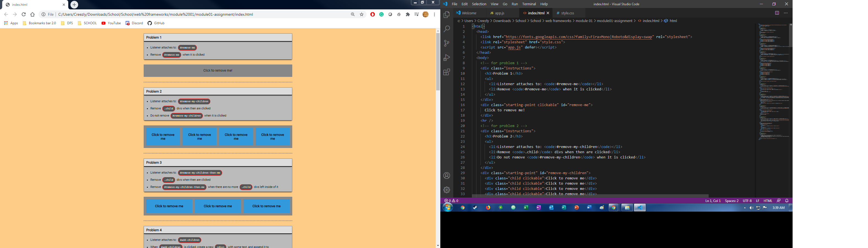The image size is (868, 248).
Task: Open the Discord bookmark
Action: pos(134,23)
